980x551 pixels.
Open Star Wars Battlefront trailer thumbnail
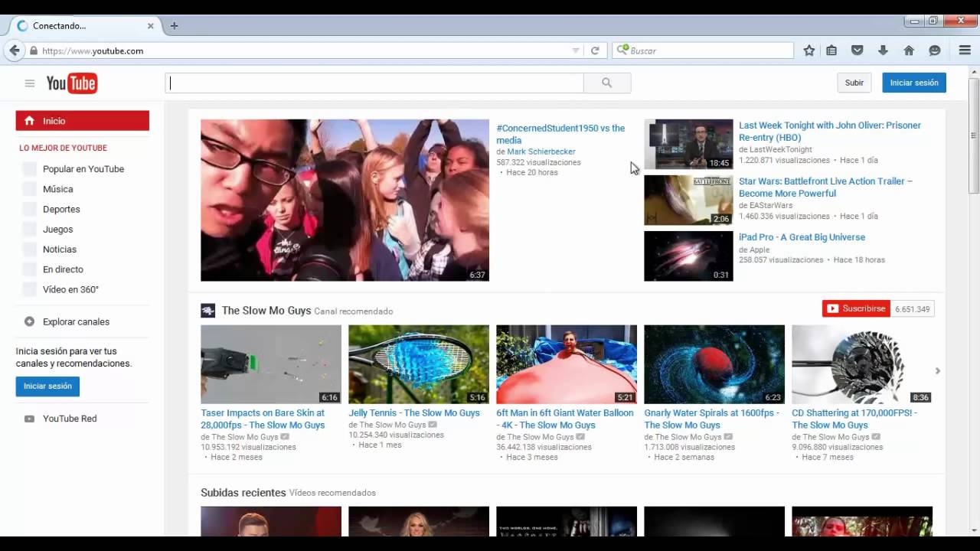(688, 200)
